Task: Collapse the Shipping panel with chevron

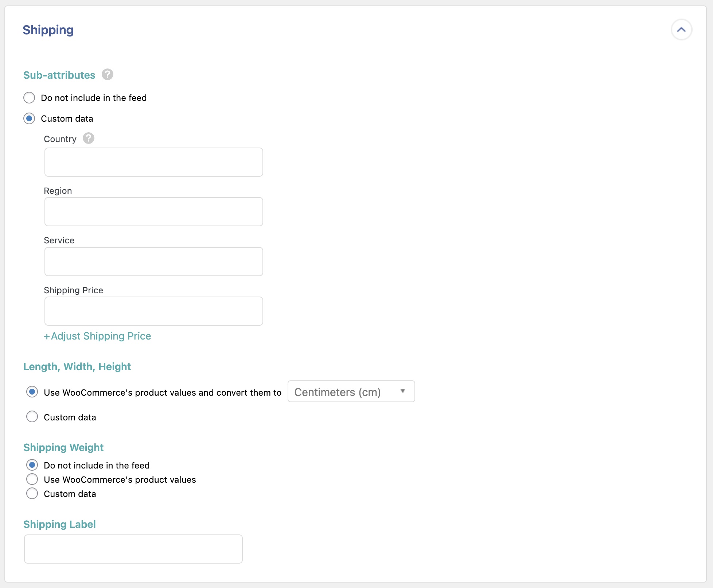Action: 681,30
